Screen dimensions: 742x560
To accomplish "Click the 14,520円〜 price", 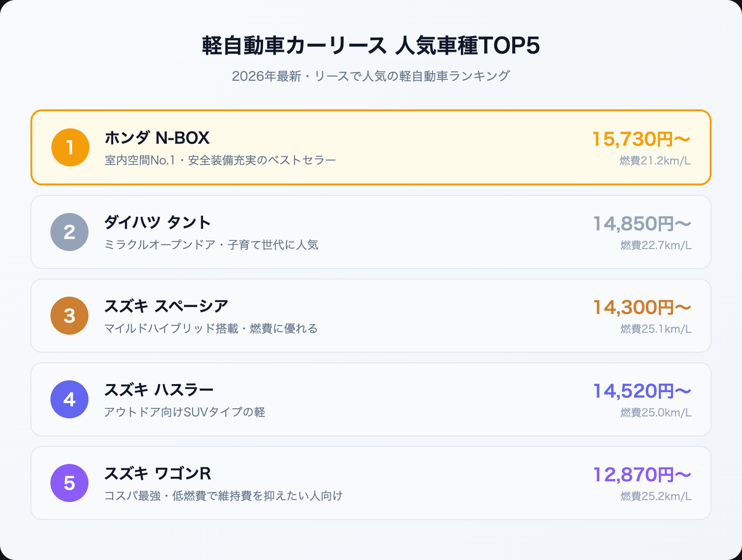I will pos(642,391).
